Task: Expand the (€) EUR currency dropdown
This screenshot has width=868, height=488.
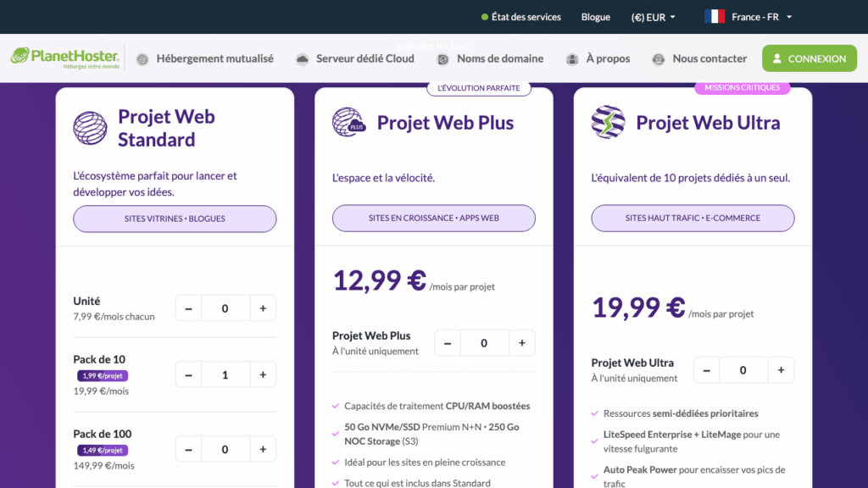Action: coord(654,17)
